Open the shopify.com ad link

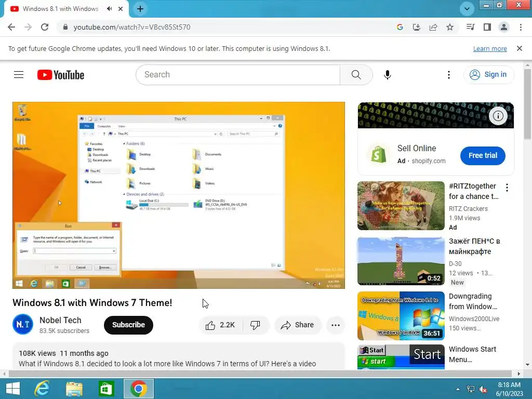click(429, 161)
